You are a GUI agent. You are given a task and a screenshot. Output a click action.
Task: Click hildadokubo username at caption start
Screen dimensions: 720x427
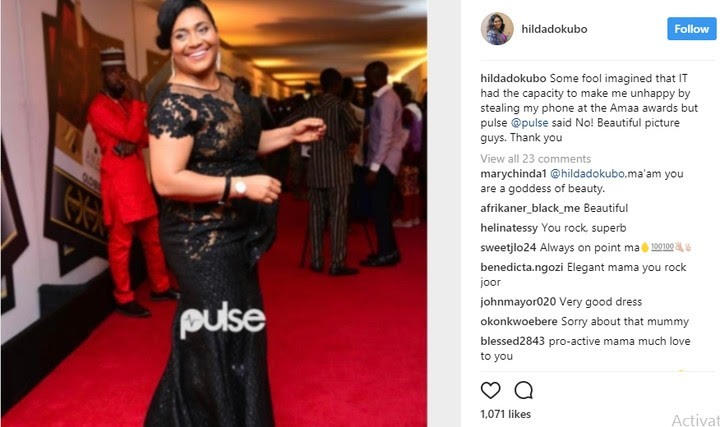pyautogui.click(x=513, y=79)
